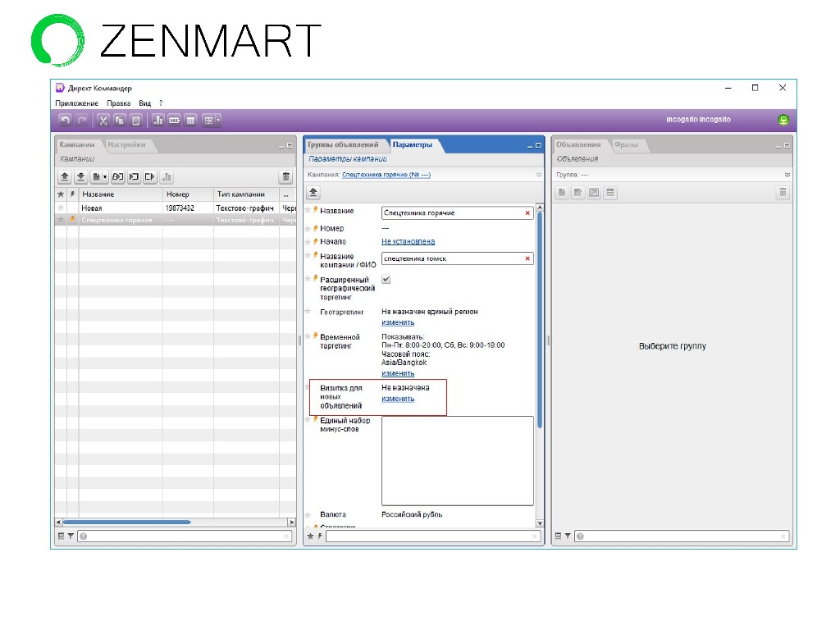Toggle star filter at Параметры panel bottom

pos(310,536)
